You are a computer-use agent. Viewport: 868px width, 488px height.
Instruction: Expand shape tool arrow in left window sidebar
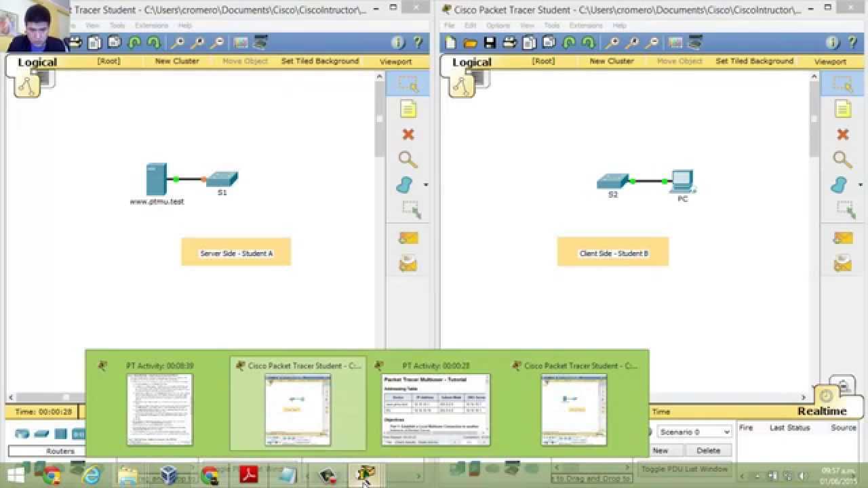pos(426,185)
